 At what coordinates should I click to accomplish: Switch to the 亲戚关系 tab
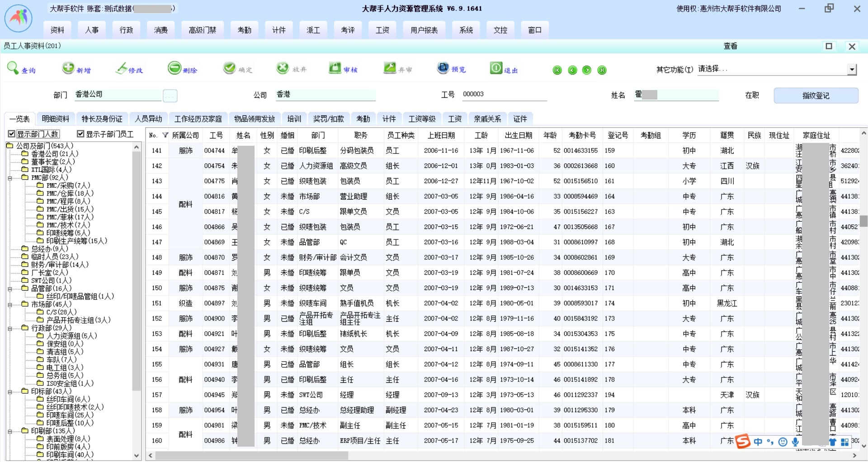pos(487,119)
